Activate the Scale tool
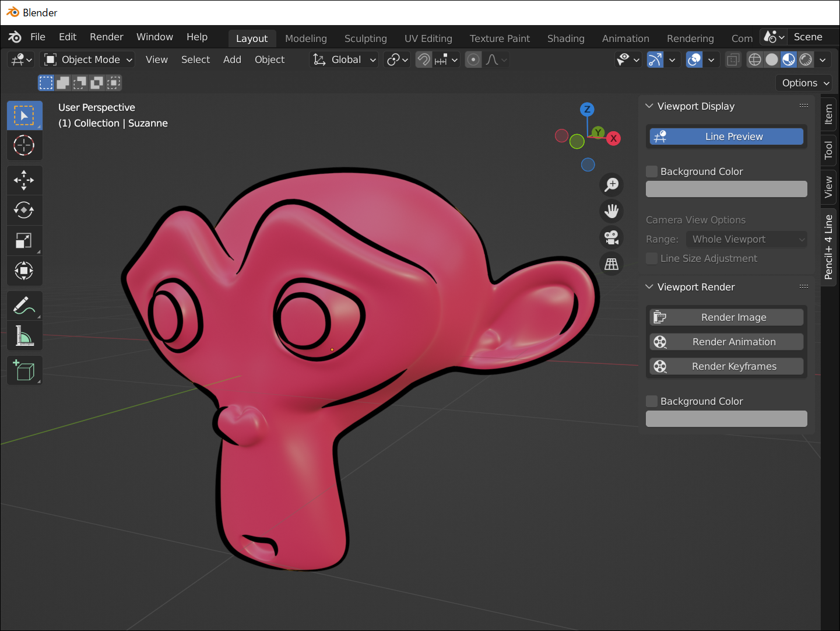 pos(24,240)
